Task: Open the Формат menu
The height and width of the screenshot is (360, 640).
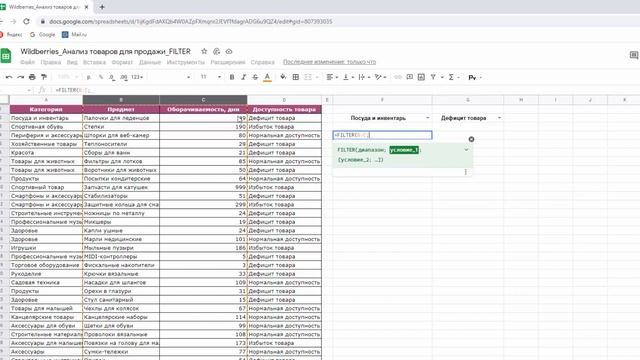Action: [122, 62]
